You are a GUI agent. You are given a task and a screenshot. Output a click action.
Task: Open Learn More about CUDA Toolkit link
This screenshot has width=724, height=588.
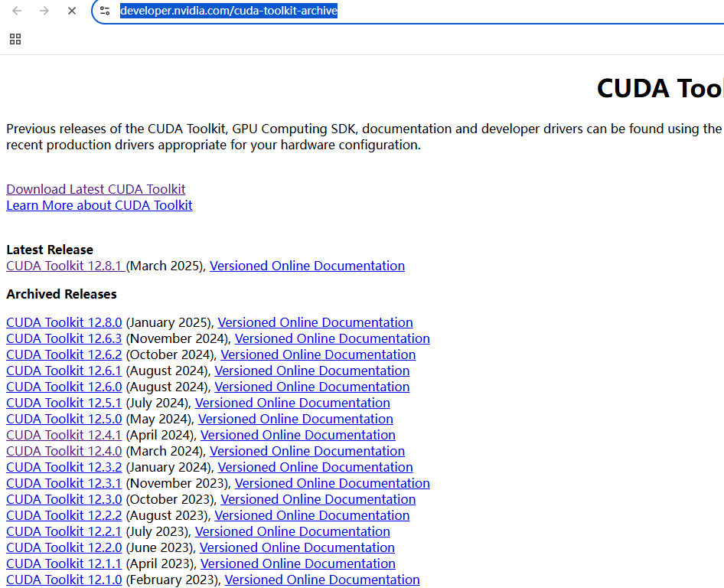[x=99, y=205]
